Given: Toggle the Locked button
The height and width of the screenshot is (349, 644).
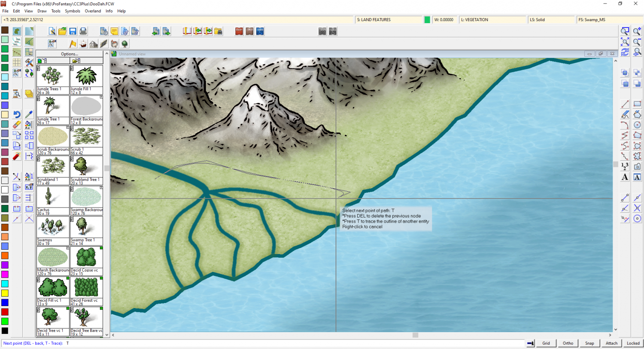Looking at the screenshot, I should 633,343.
